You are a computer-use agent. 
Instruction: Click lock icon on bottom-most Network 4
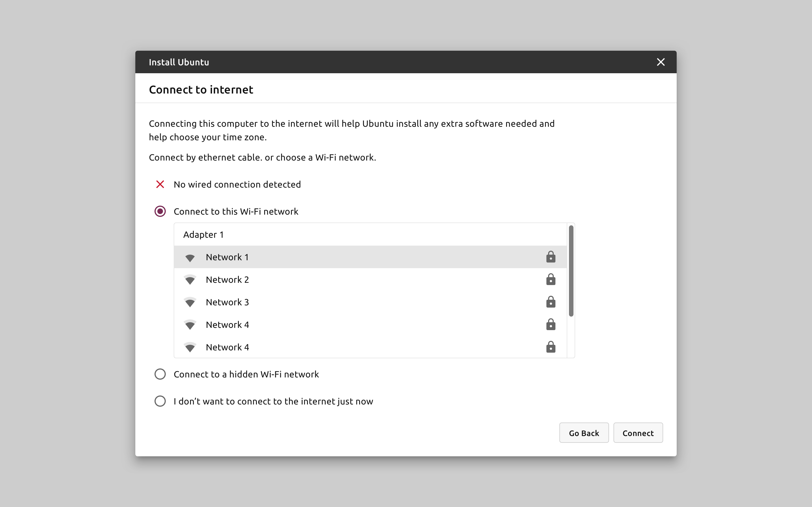551,347
